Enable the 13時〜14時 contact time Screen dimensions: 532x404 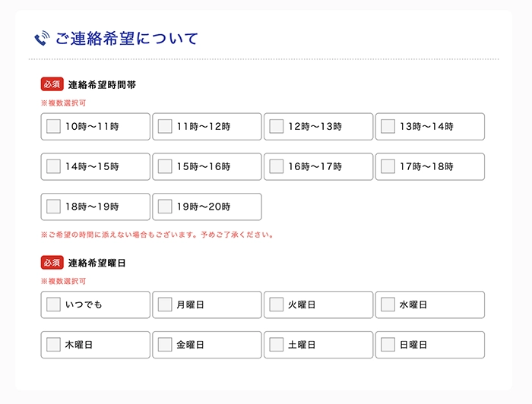click(x=388, y=126)
